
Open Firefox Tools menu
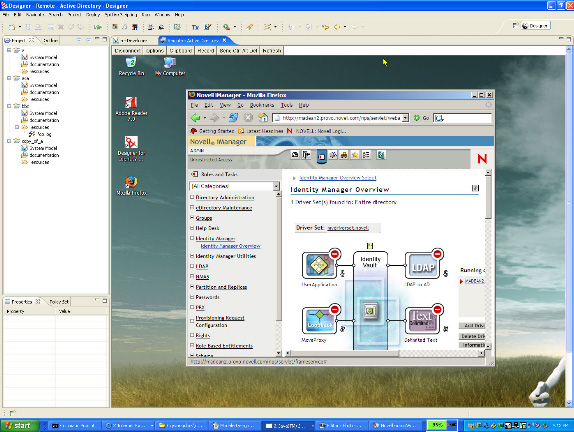click(x=287, y=105)
